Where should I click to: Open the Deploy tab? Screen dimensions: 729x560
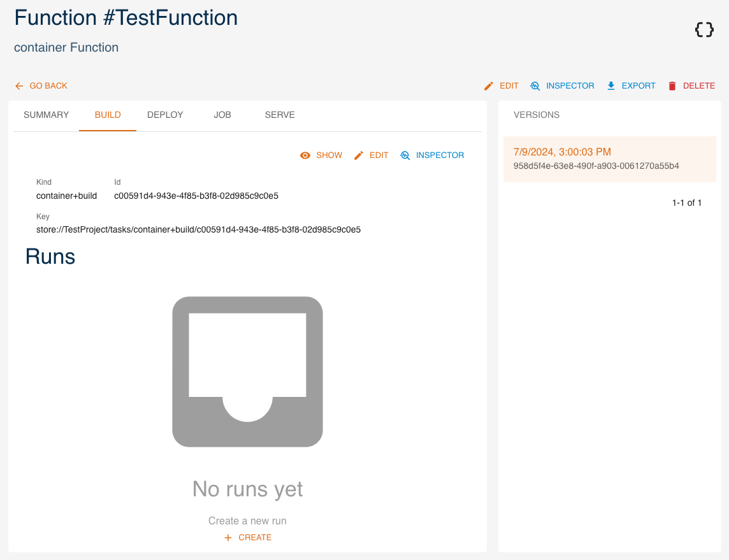coord(165,115)
